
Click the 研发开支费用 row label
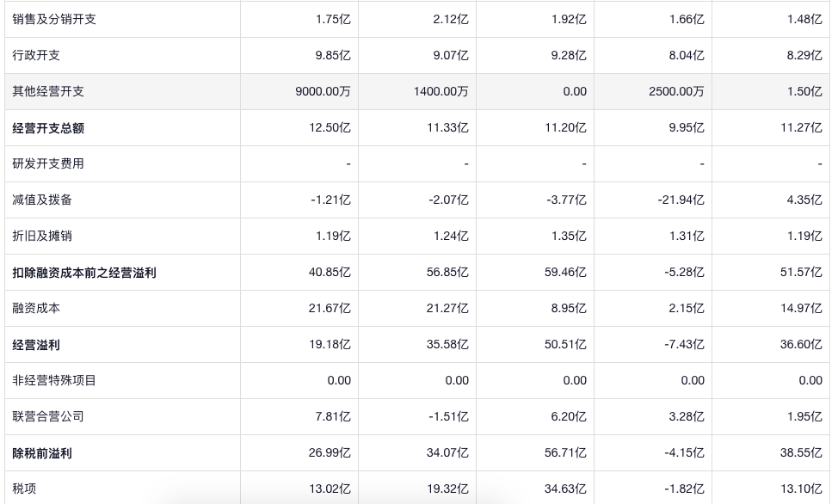click(48, 163)
